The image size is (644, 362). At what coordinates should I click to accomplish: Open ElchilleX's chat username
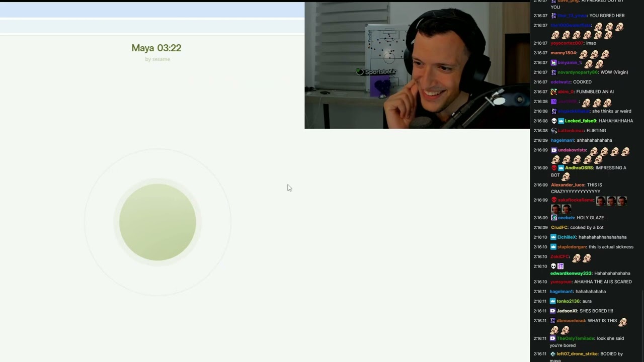(x=567, y=237)
